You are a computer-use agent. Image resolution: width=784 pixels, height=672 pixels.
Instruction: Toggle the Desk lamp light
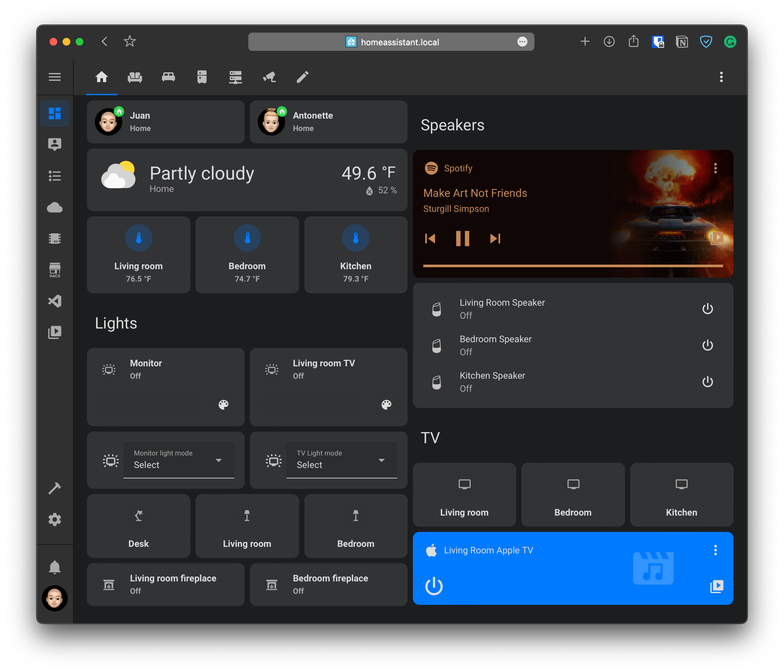[x=138, y=526]
